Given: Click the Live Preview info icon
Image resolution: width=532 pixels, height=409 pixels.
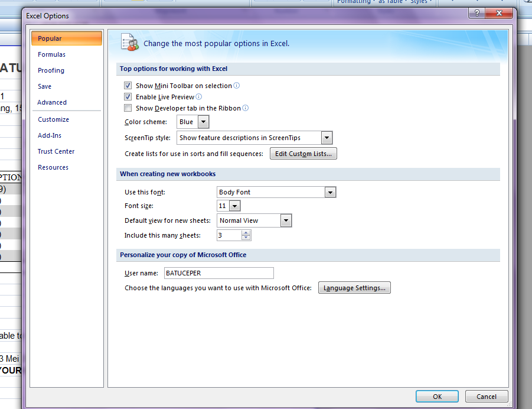Looking at the screenshot, I should click(199, 97).
